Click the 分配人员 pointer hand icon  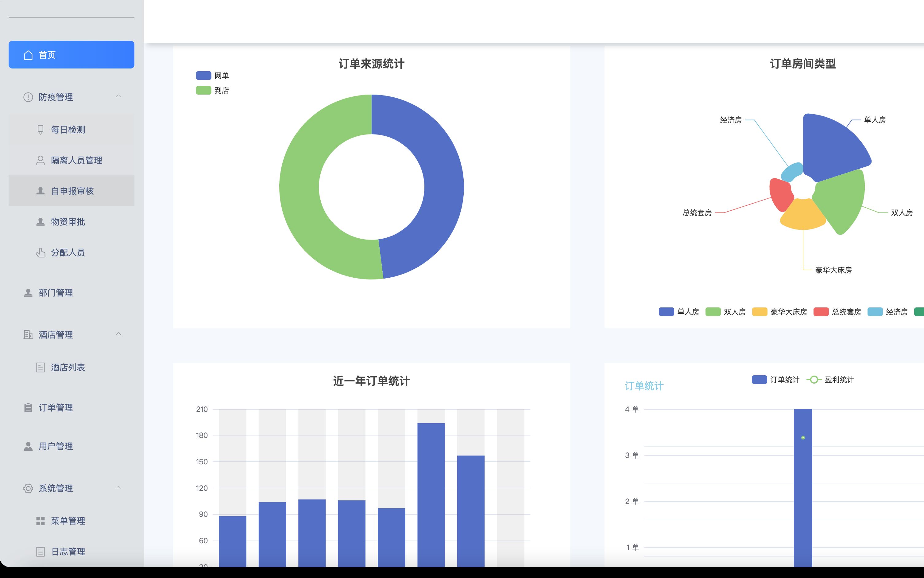coord(41,253)
